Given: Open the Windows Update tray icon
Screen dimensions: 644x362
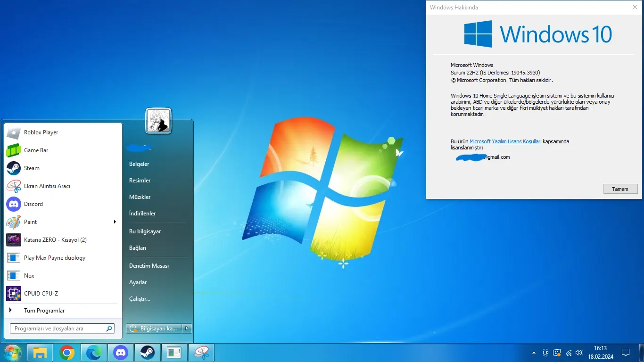Looking at the screenshot, I should (557, 353).
